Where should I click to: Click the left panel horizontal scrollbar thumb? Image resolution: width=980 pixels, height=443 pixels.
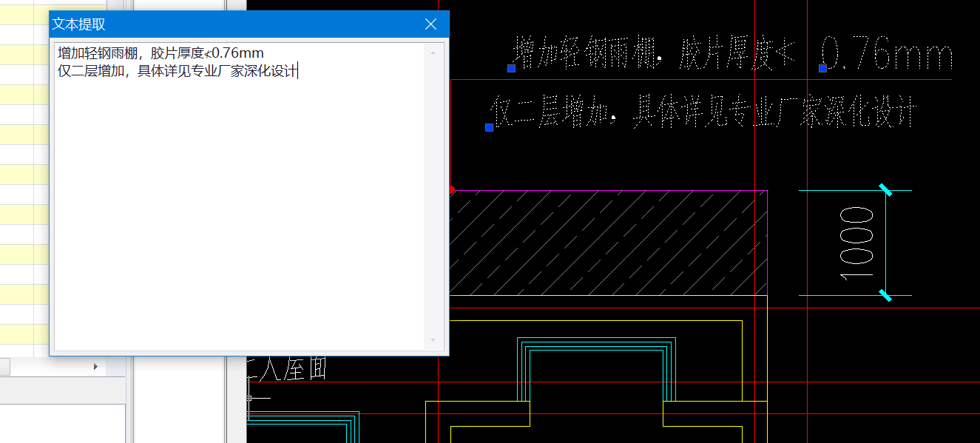[x=4, y=367]
